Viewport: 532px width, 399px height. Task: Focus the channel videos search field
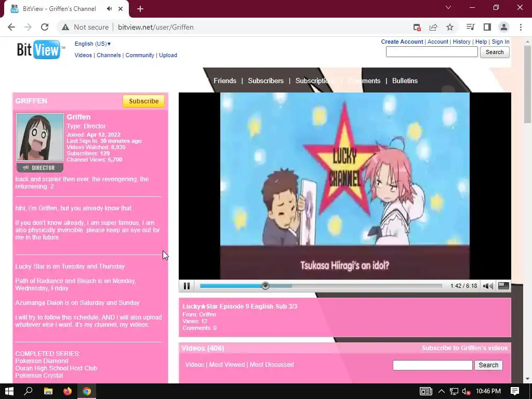tap(432, 365)
